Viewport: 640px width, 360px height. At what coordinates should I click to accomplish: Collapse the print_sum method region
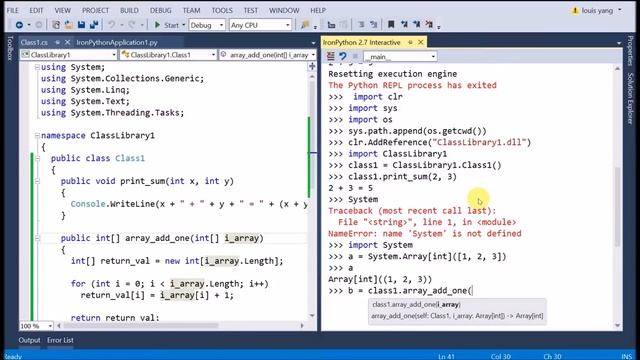37,181
